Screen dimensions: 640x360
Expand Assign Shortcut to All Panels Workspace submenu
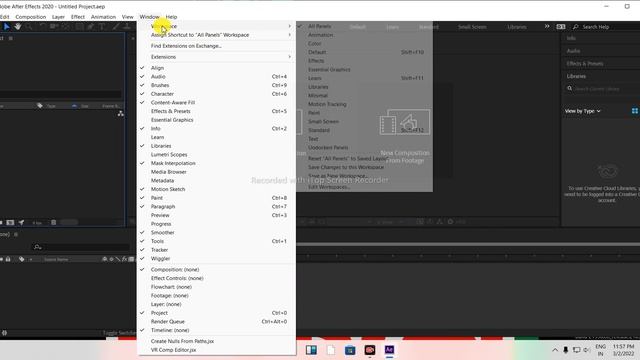pos(216,35)
